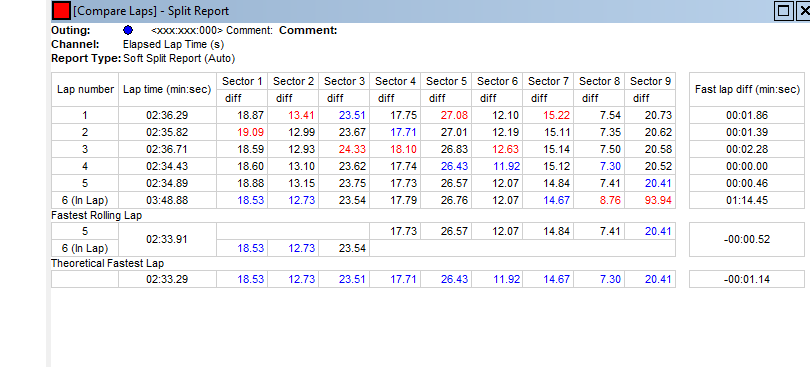
Task: Click the blue outing color dot
Action: (x=128, y=30)
